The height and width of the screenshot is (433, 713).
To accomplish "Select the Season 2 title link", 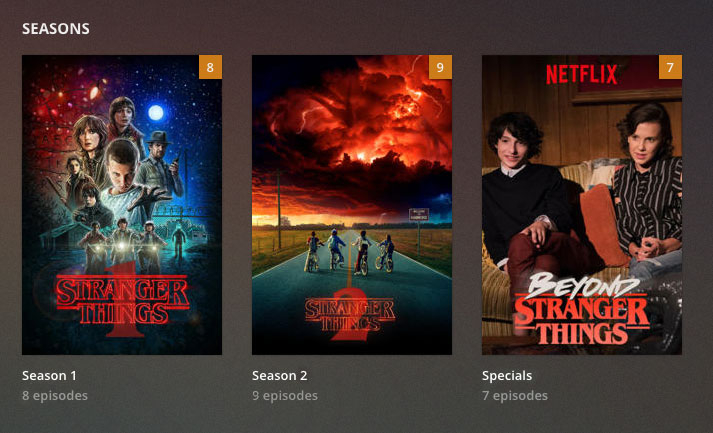I will pos(280,376).
